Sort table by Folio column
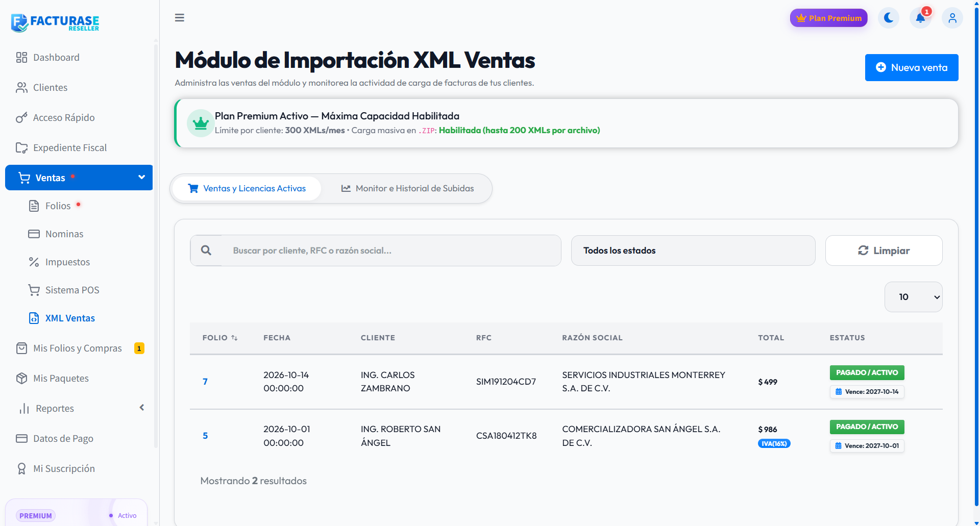 220,338
